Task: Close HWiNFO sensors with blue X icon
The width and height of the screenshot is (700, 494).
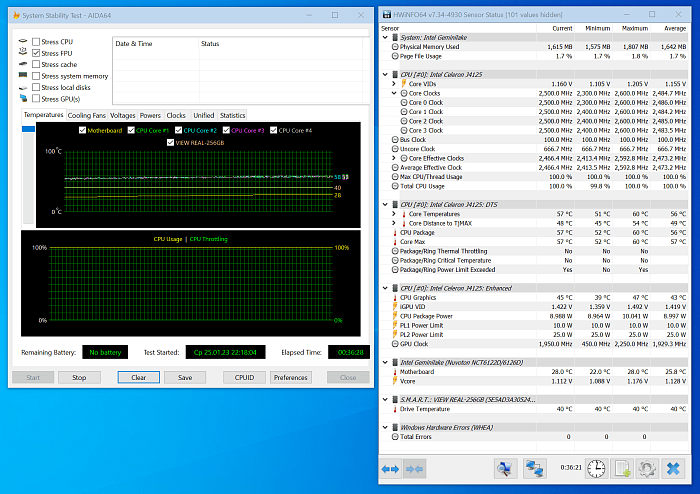Action: tap(673, 469)
